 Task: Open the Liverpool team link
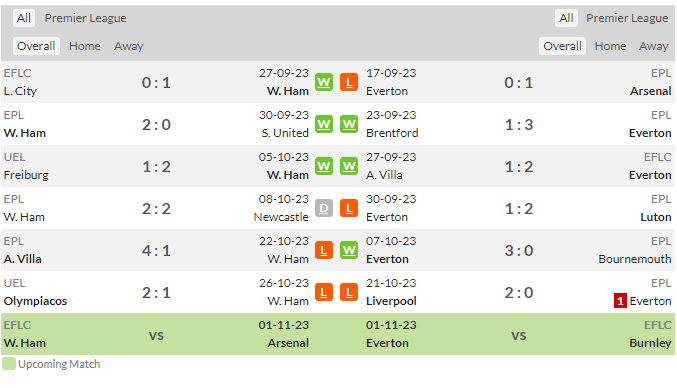click(x=391, y=301)
